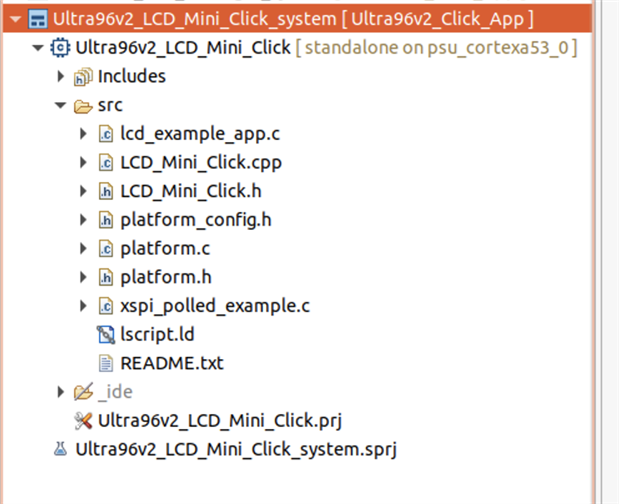Select platform_config.h in the tree
The image size is (619, 504).
tap(196, 219)
